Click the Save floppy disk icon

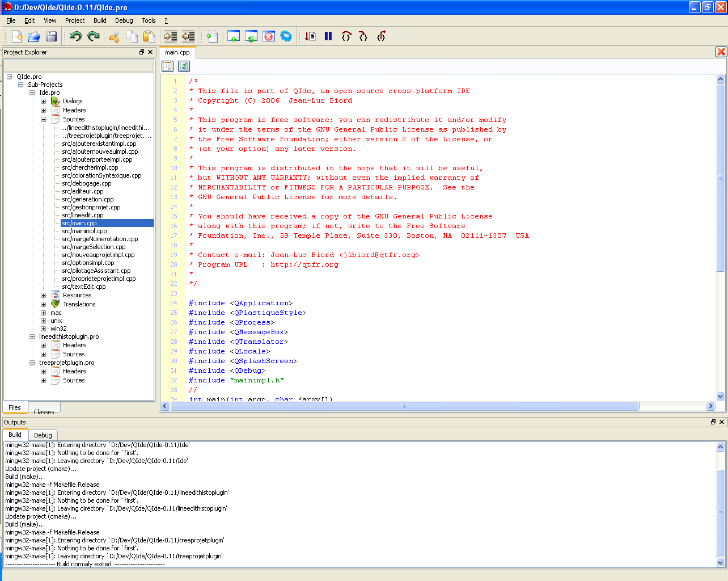(x=52, y=36)
